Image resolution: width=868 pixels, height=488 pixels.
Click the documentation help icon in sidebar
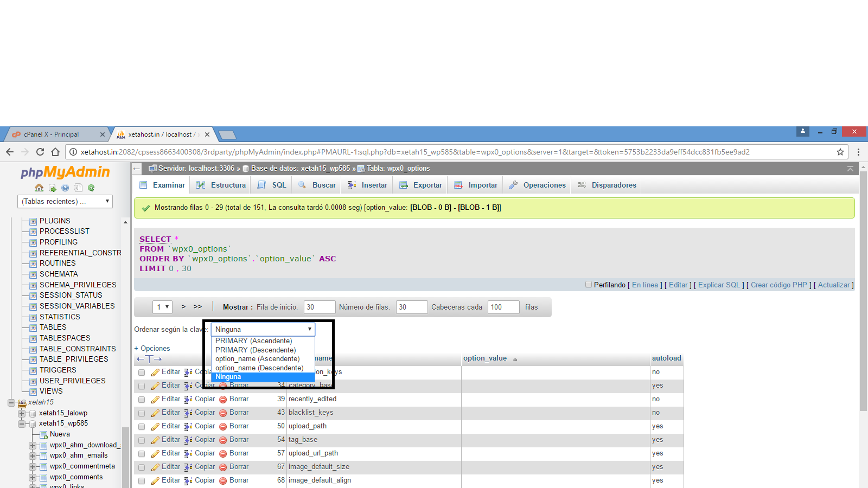pyautogui.click(x=65, y=188)
